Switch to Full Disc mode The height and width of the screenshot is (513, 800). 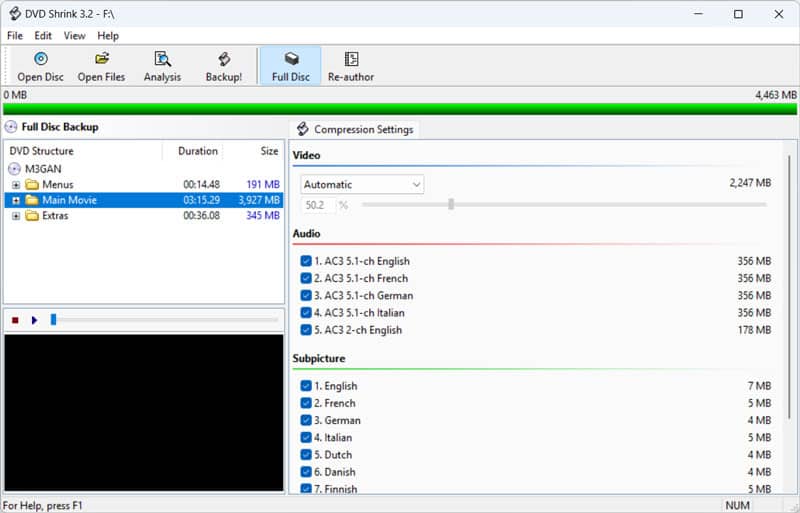click(290, 60)
